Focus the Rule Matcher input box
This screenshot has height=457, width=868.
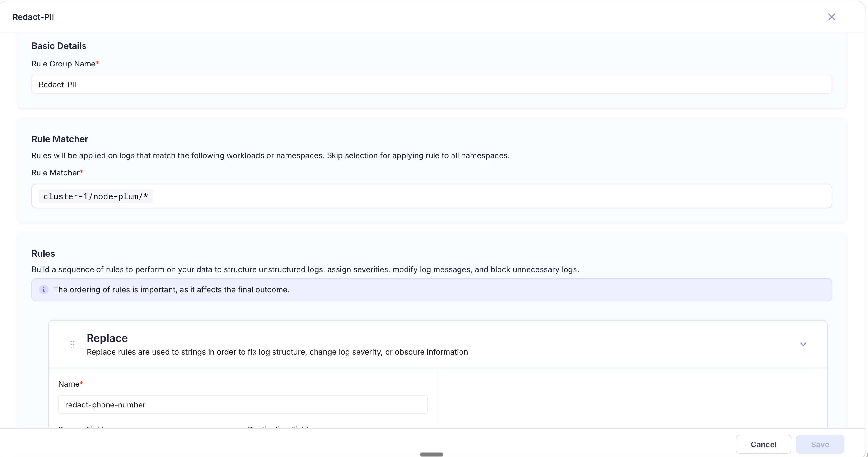coord(472,196)
